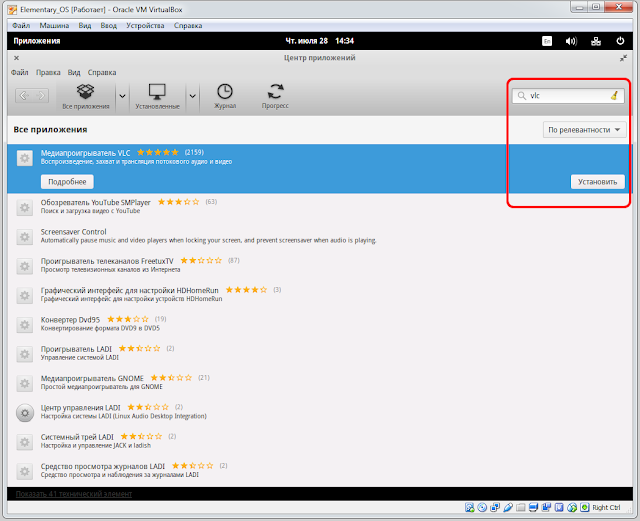The height and width of the screenshot is (521, 640).
Task: Open the Журнал history view
Action: pos(225,96)
